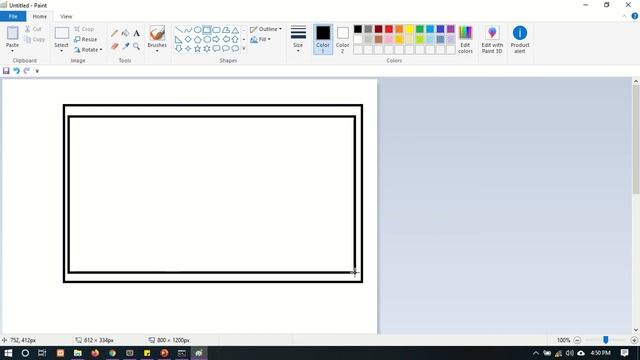Pick the green color swatch

[420, 29]
